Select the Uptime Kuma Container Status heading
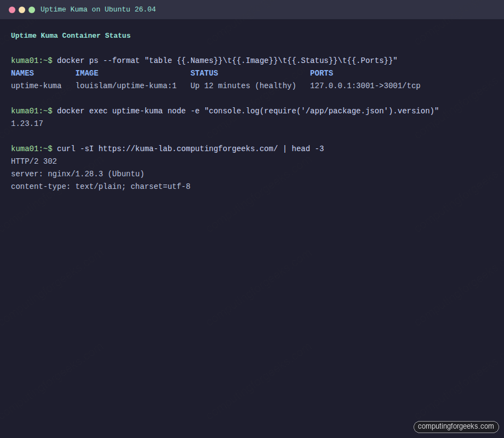This screenshot has width=504, height=438. click(x=71, y=35)
